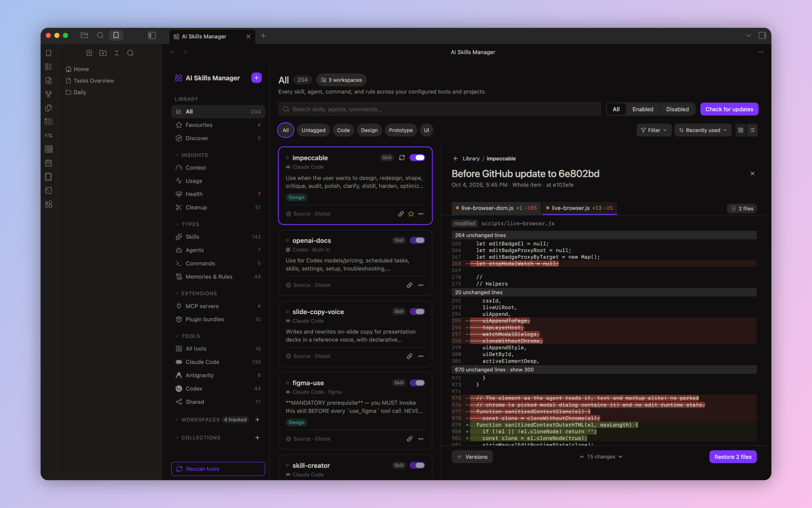Select the Untagged tag filter
Image resolution: width=812 pixels, height=508 pixels.
pos(313,130)
